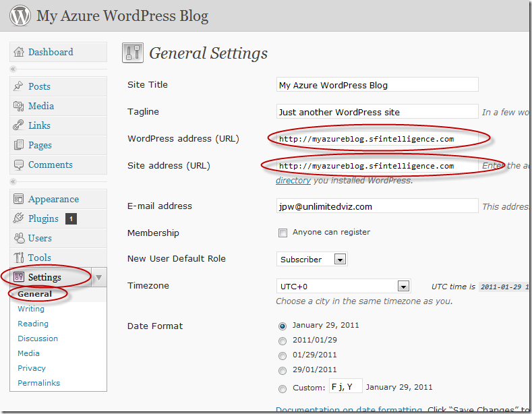Click the Appearance layout icon
532x414 pixels.
pos(18,199)
